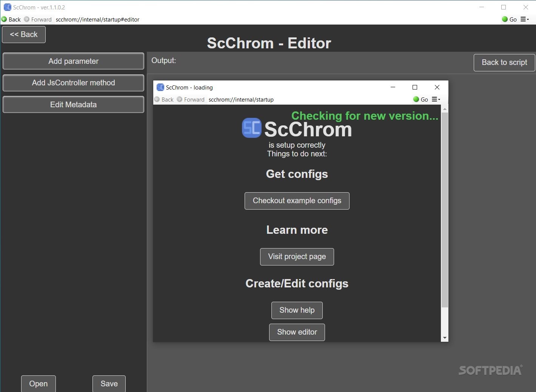This screenshot has height=392, width=536.
Task: Click Back arrow icon in the loading window
Action: 157,99
